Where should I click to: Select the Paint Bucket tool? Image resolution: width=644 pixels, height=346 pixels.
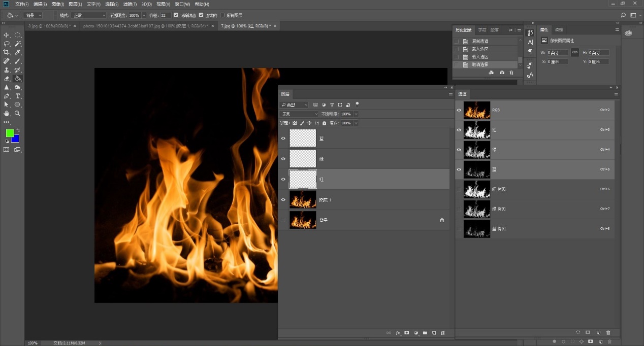[18, 79]
